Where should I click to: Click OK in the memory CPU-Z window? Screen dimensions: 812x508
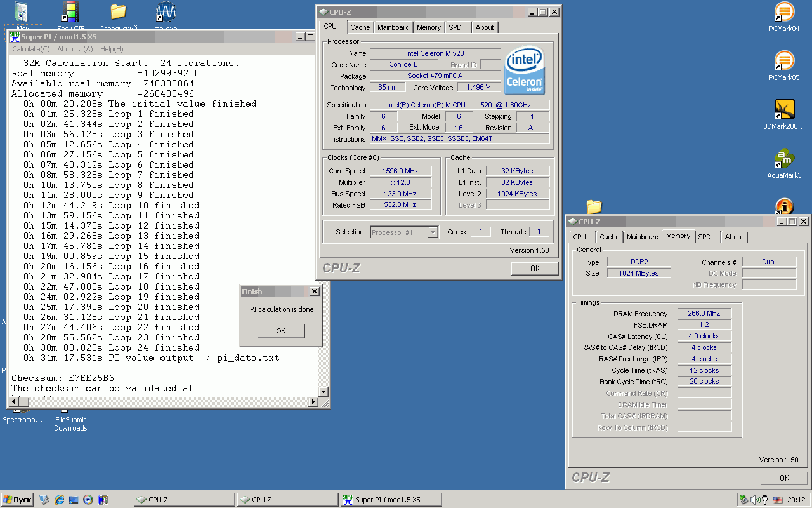click(784, 478)
